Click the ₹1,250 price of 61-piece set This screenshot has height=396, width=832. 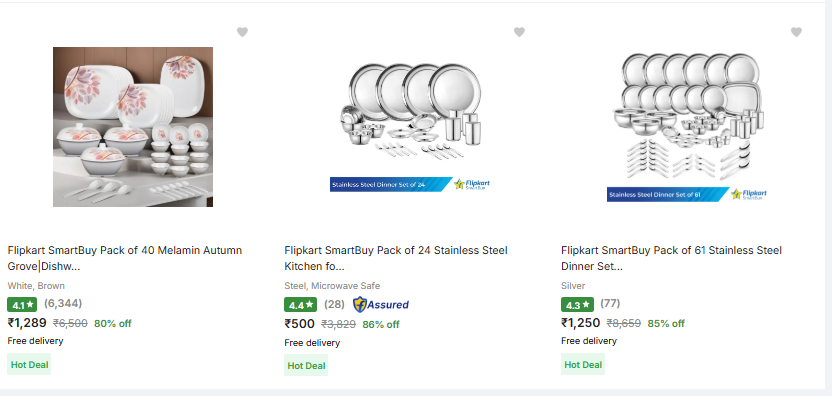580,323
